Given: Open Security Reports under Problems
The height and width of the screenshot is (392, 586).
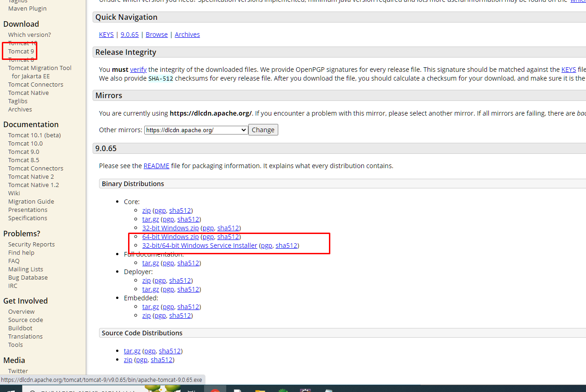Looking at the screenshot, I should [x=31, y=244].
